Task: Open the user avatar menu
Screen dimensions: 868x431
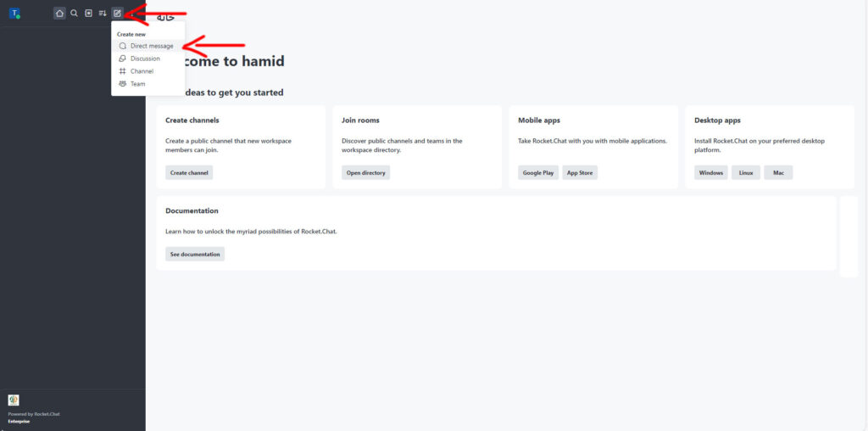Action: tap(14, 14)
